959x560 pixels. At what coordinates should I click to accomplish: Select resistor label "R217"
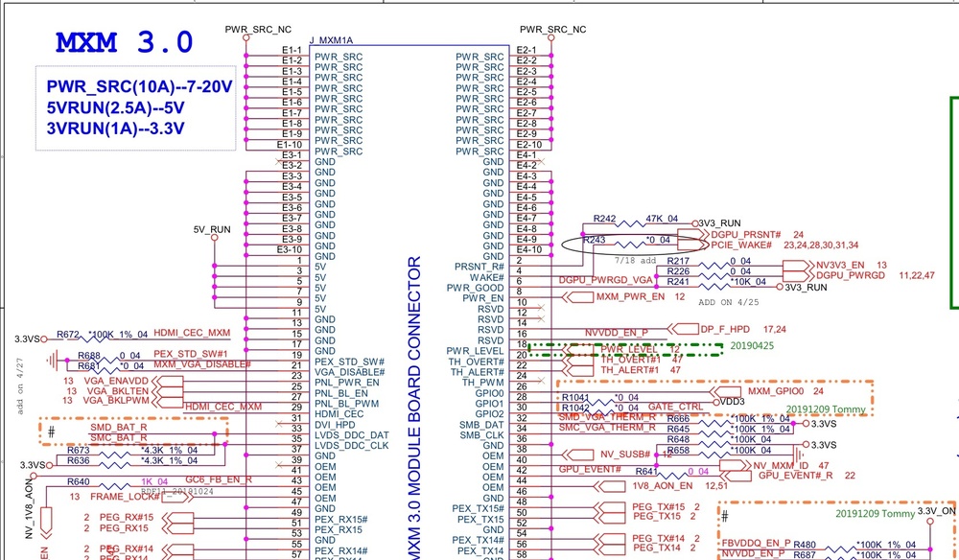pyautogui.click(x=678, y=261)
